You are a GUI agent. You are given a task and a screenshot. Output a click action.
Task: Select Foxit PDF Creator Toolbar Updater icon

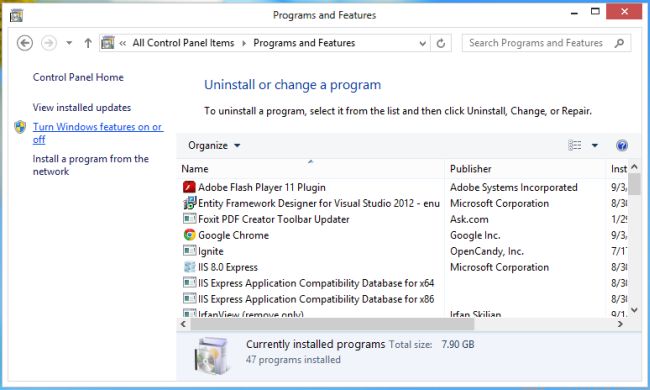(189, 219)
